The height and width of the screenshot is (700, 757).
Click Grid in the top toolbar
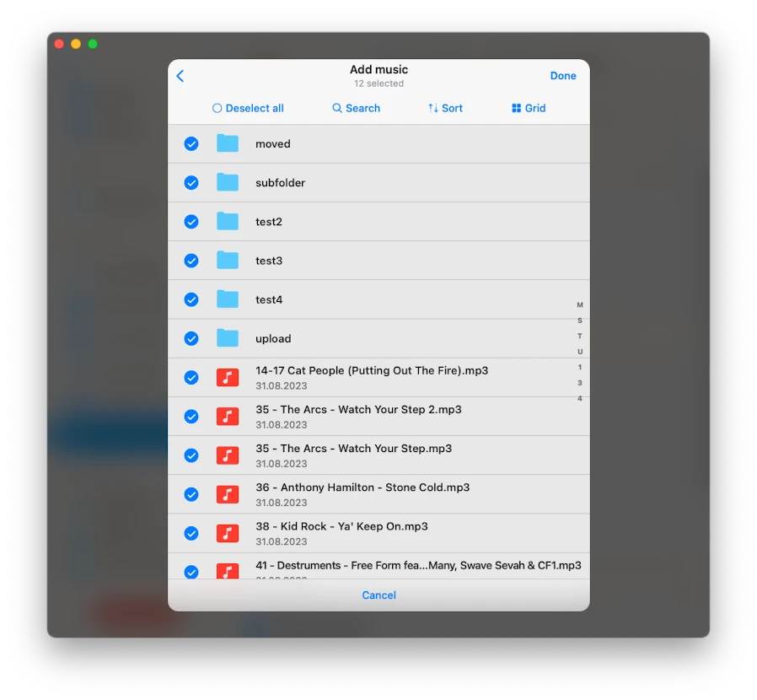click(529, 108)
